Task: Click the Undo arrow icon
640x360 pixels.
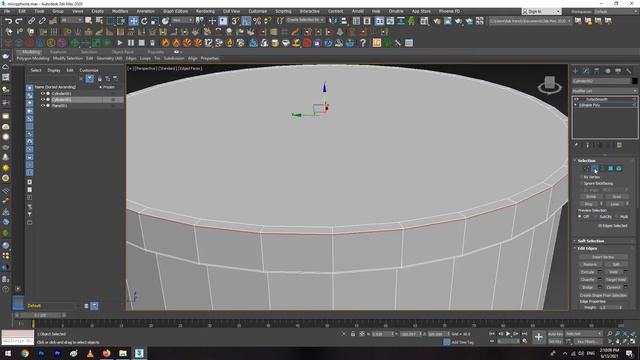Action: click(8, 20)
